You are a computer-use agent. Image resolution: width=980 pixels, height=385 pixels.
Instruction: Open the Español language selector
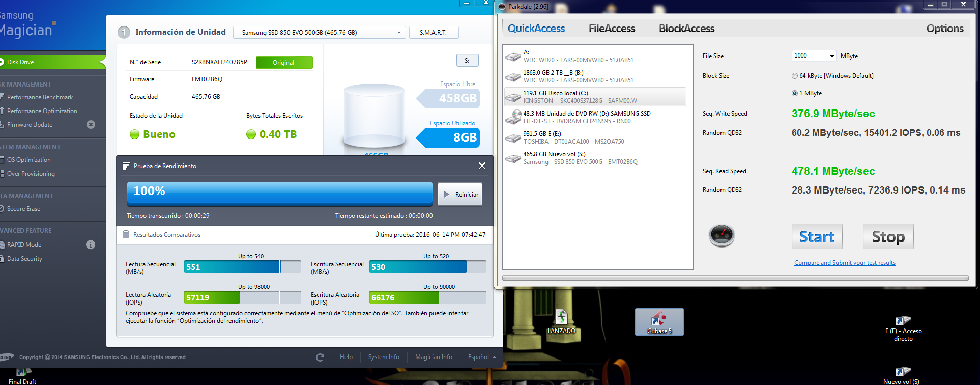click(482, 358)
